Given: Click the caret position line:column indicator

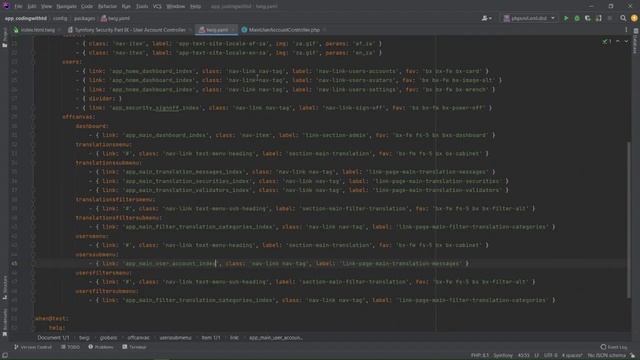Looking at the screenshot, I should tap(524, 356).
